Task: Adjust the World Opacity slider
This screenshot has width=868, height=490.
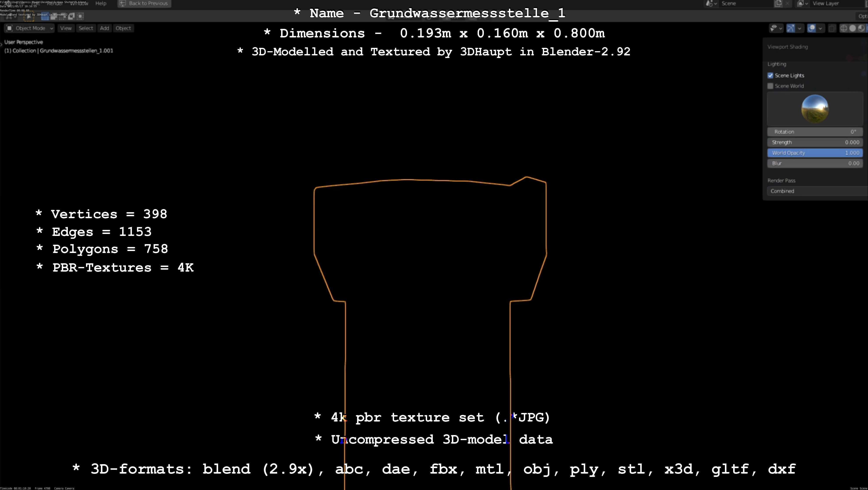Action: coord(815,153)
